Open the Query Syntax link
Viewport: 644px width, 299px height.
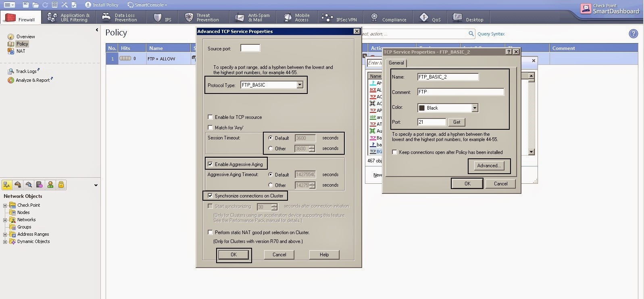tap(491, 34)
